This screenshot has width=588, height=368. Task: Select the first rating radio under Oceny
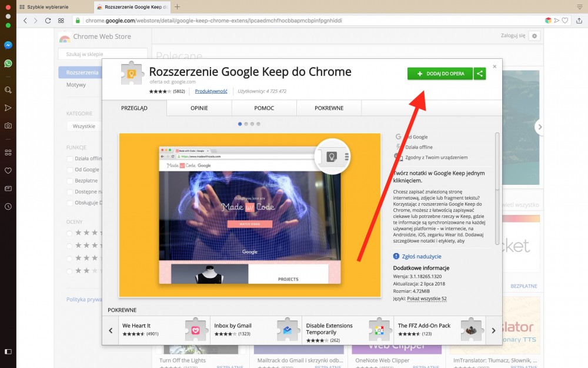(69, 233)
